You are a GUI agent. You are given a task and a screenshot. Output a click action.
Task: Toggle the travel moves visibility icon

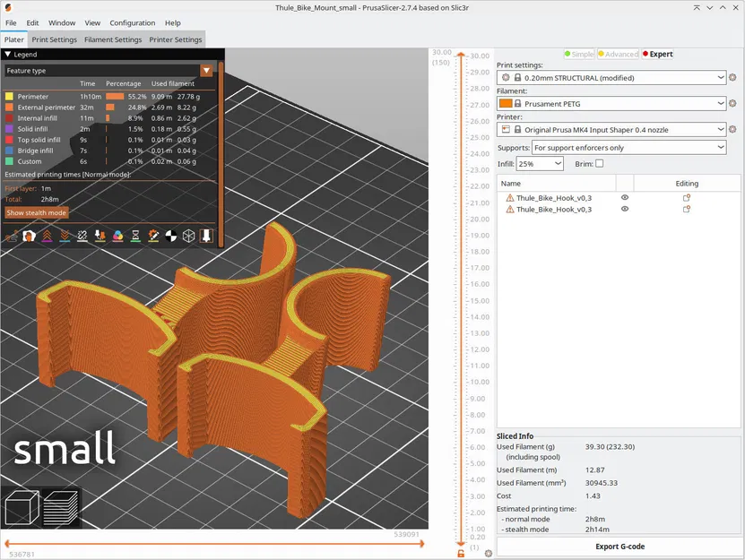(x=12, y=236)
